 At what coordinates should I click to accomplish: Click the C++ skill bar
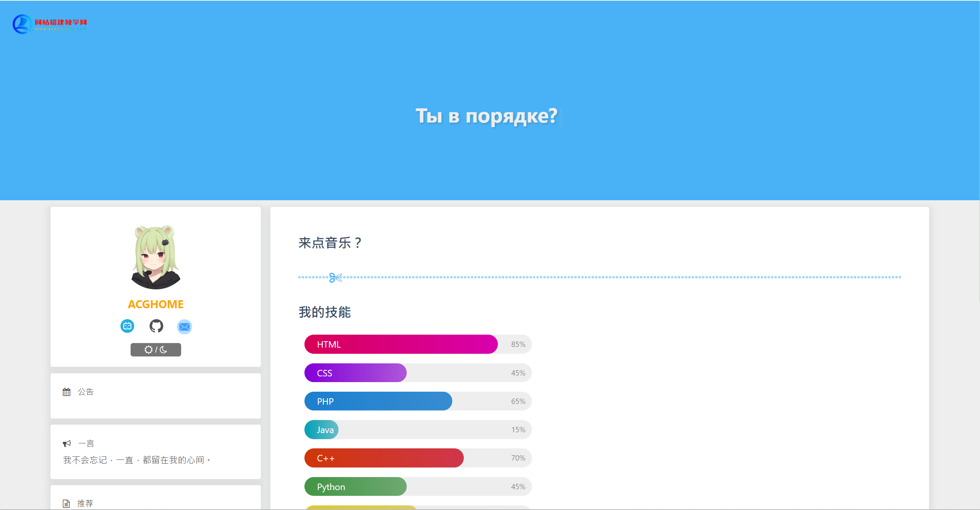click(383, 458)
